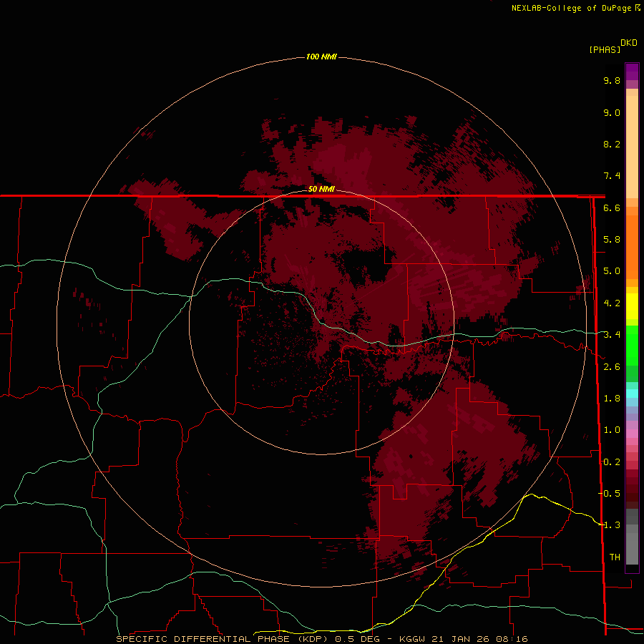This screenshot has width=644, height=644.
Task: Click the 6.6 scale value
Action: (612, 208)
